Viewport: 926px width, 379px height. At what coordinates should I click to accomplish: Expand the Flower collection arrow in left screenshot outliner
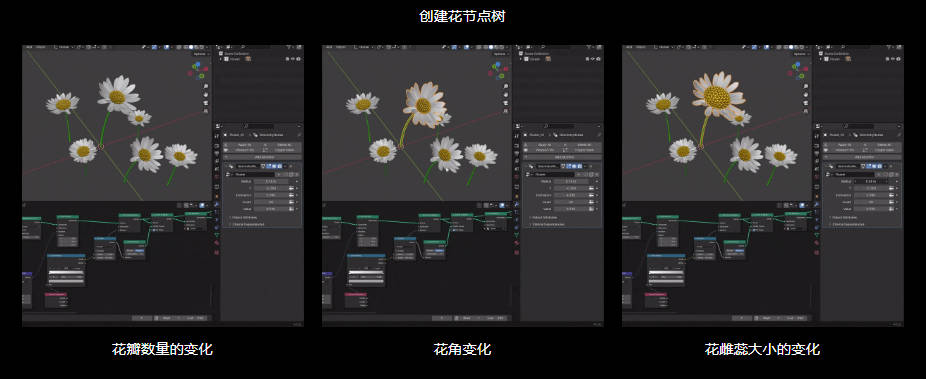[220, 59]
